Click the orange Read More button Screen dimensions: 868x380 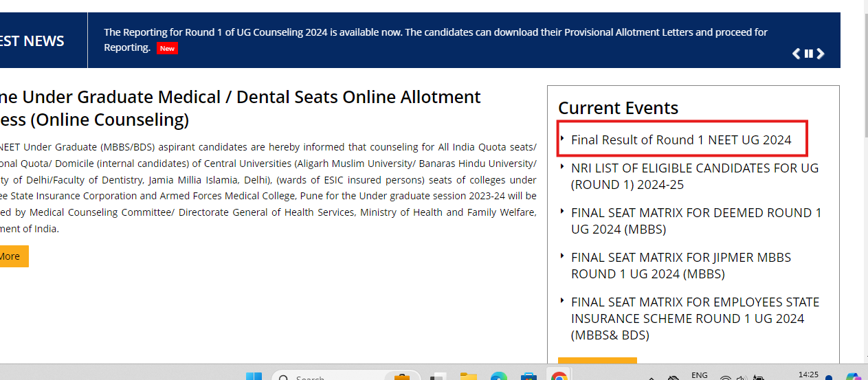[x=10, y=256]
